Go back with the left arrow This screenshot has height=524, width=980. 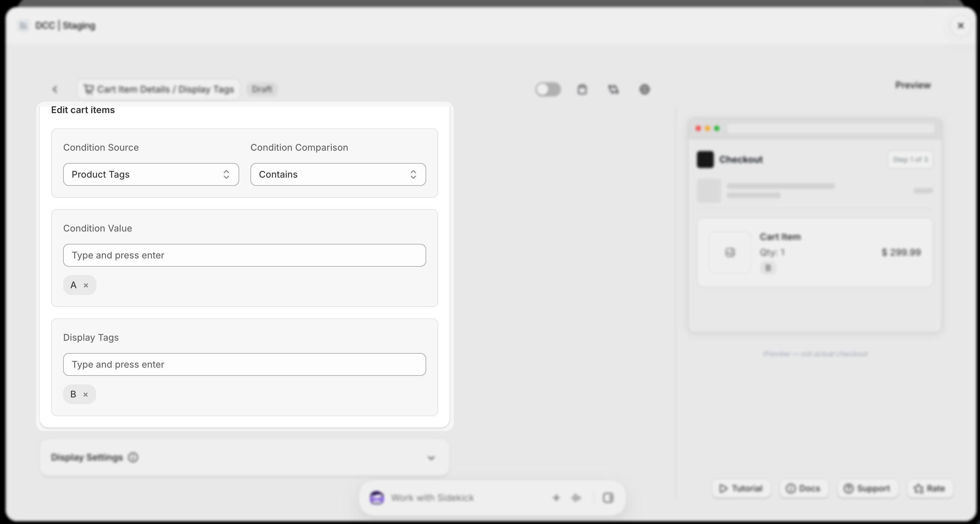pyautogui.click(x=55, y=89)
